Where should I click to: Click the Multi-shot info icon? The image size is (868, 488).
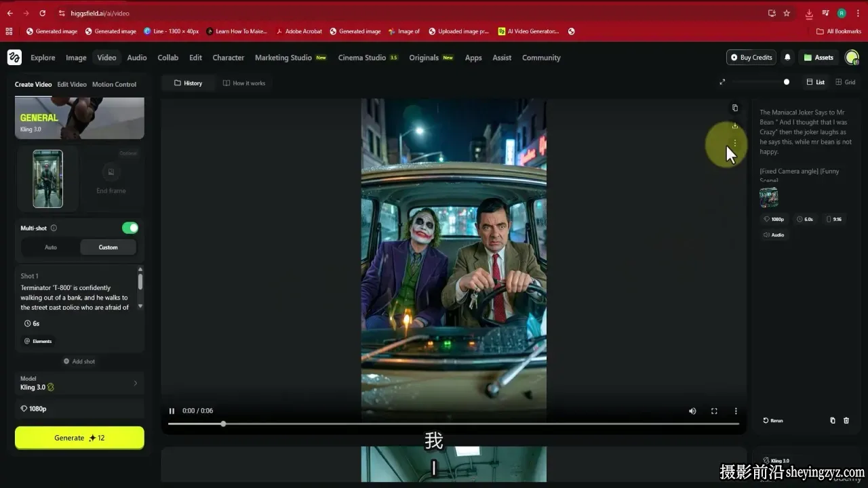click(54, 228)
